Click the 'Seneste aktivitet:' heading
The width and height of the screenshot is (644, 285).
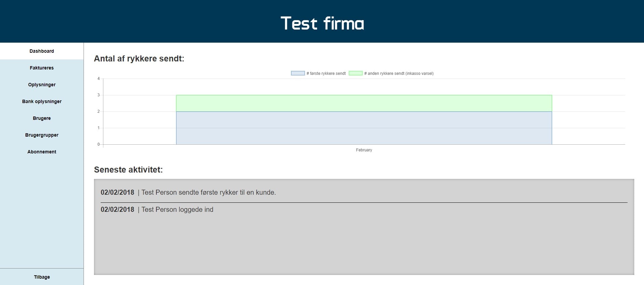[128, 170]
